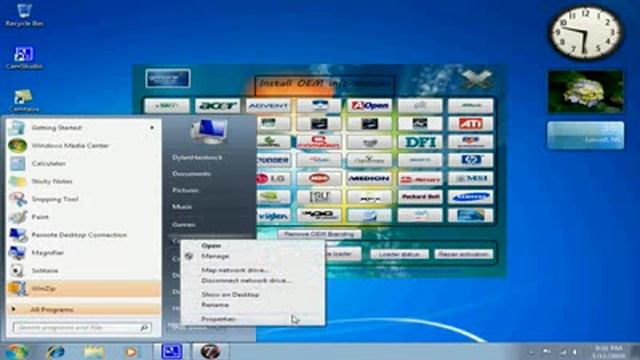Launch Windows Media Center
The image size is (640, 360).
84,145
